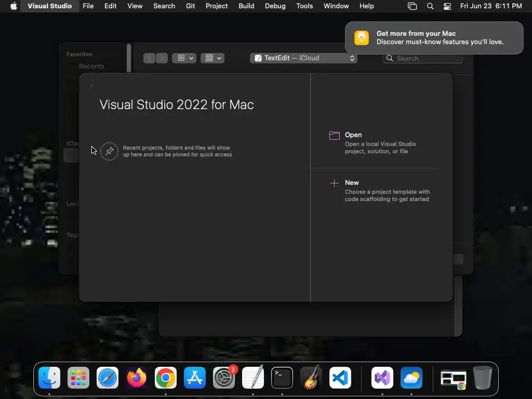Click the Spotlight search icon in menu bar

430,6
